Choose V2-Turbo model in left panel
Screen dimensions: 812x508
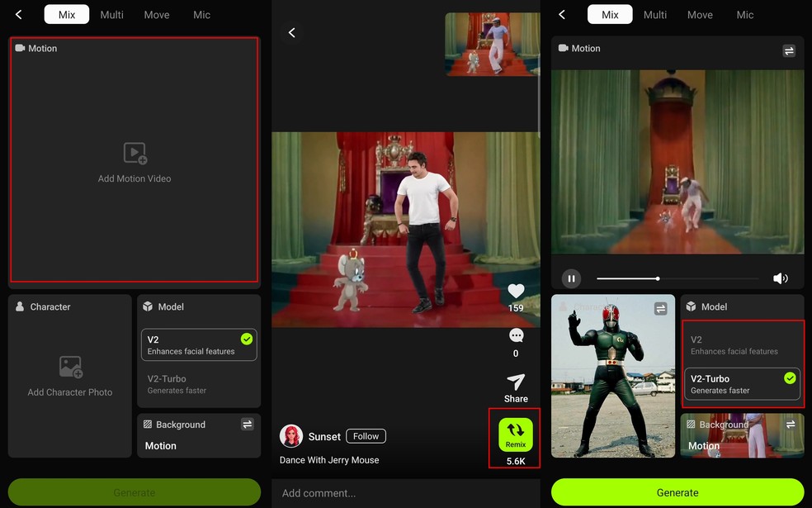click(199, 384)
